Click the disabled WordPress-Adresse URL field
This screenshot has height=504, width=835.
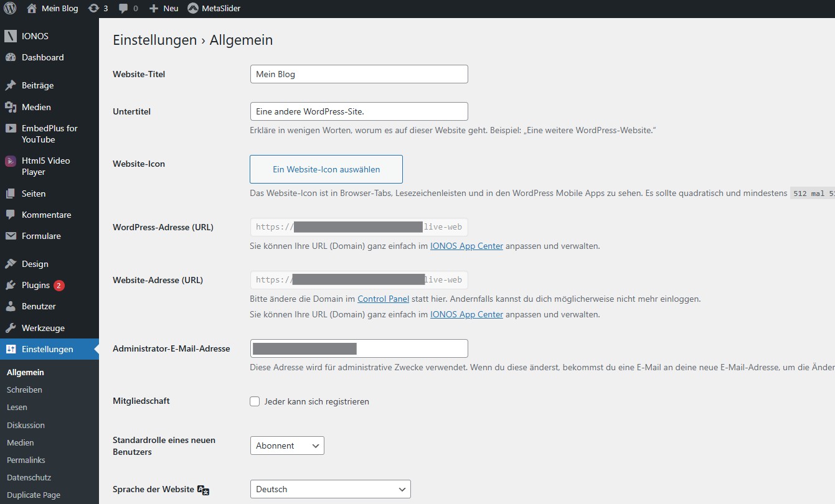tap(359, 227)
